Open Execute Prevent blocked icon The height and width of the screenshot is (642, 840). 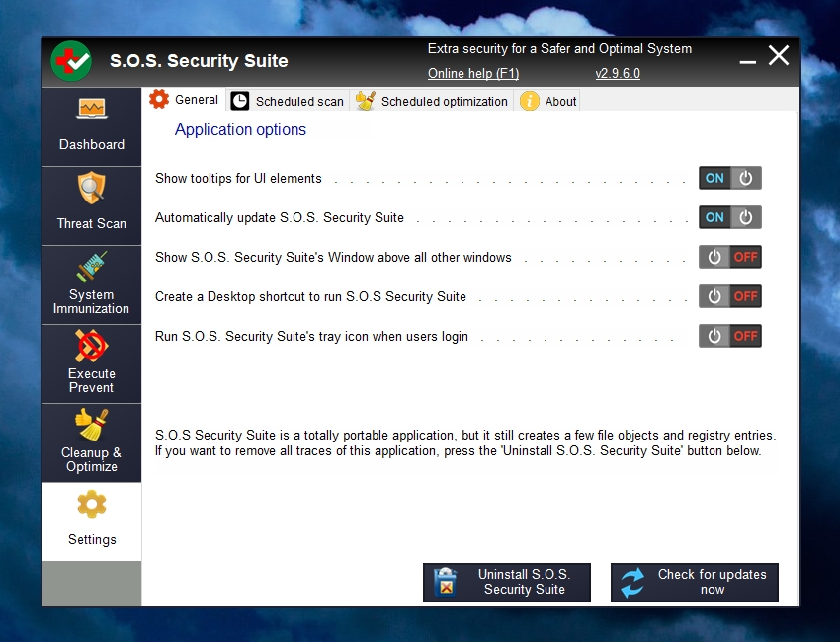(x=92, y=346)
